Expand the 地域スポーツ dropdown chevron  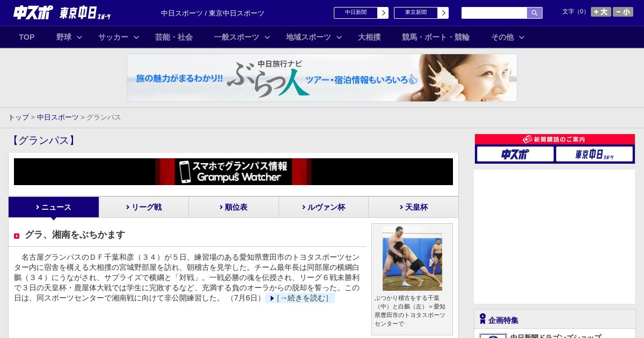click(x=339, y=37)
